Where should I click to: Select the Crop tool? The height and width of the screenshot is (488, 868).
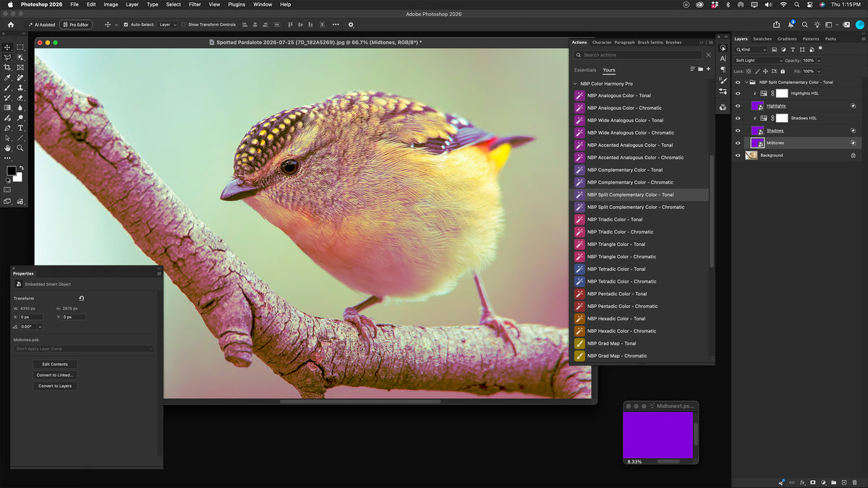(8, 67)
